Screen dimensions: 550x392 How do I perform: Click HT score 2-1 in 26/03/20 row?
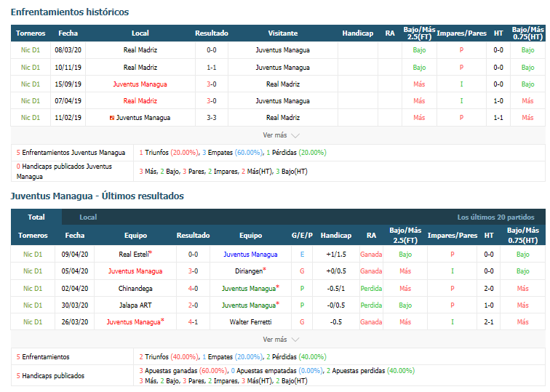(x=489, y=322)
